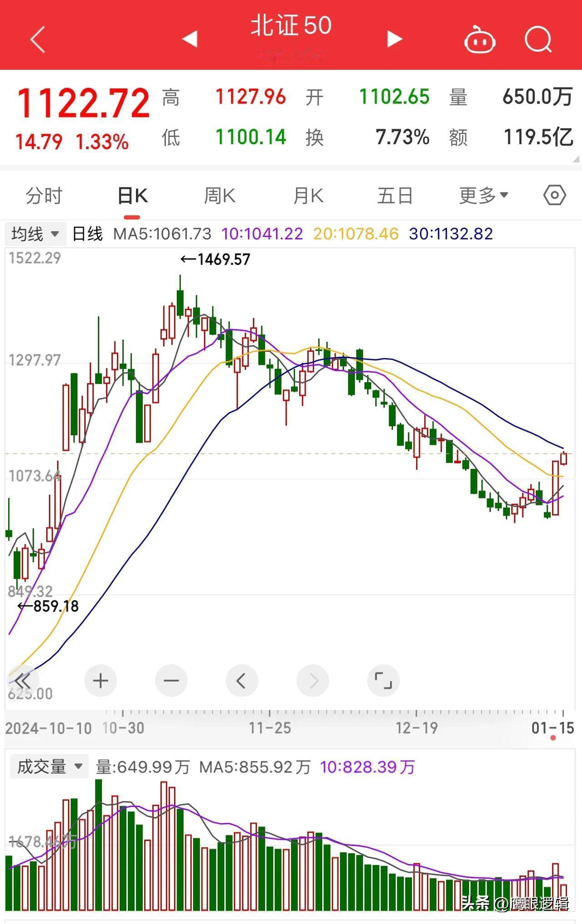The image size is (582, 924).
Task: Switch to 分时 tab
Action: point(44,196)
